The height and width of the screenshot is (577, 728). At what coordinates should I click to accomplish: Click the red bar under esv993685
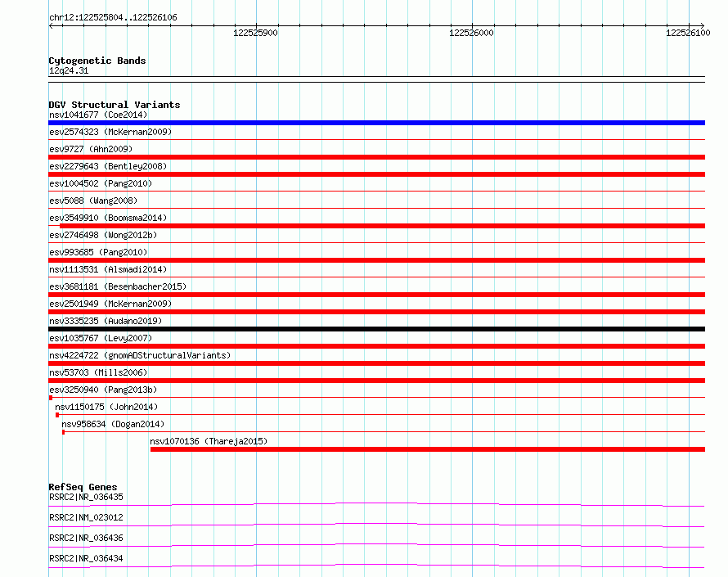(x=376, y=260)
